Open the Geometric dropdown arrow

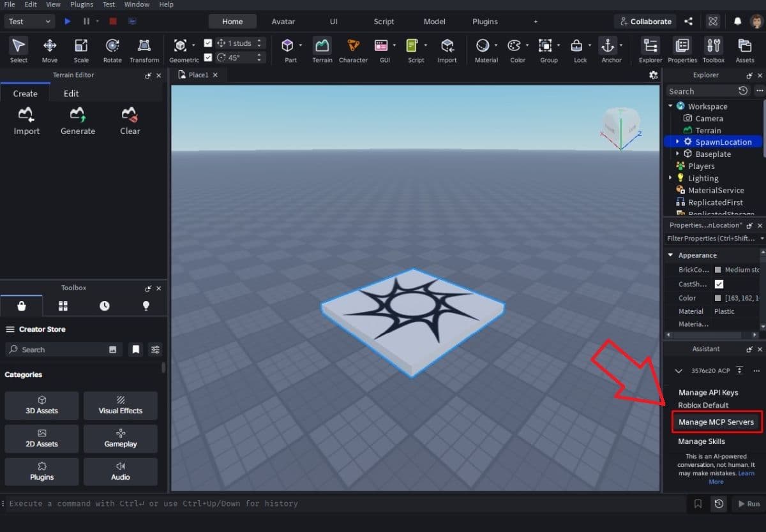(194, 45)
